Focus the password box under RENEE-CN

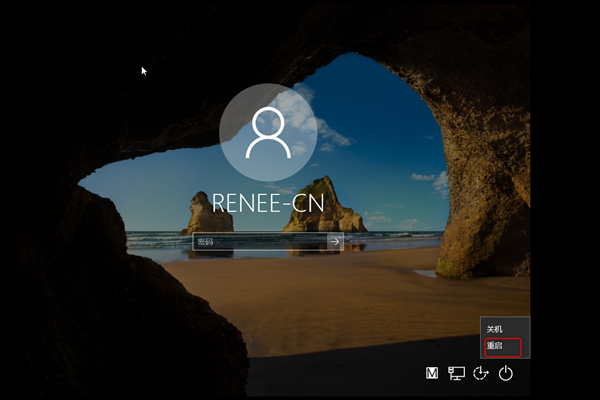click(259, 241)
